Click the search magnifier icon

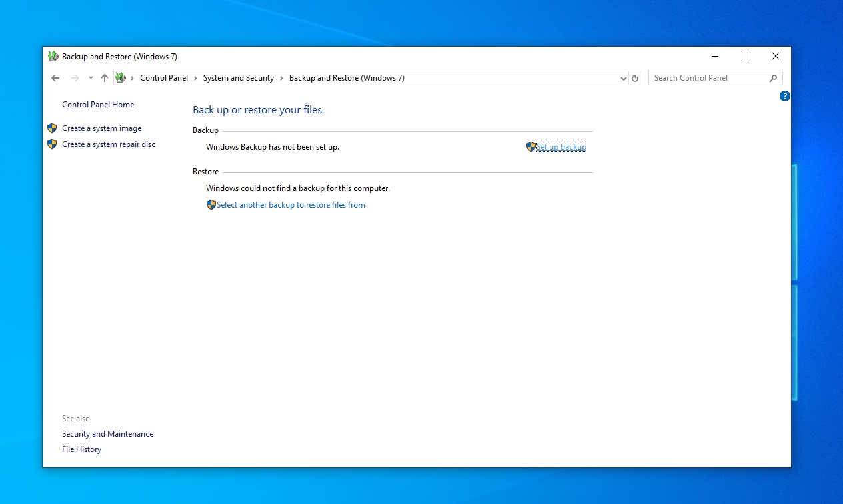tap(773, 78)
